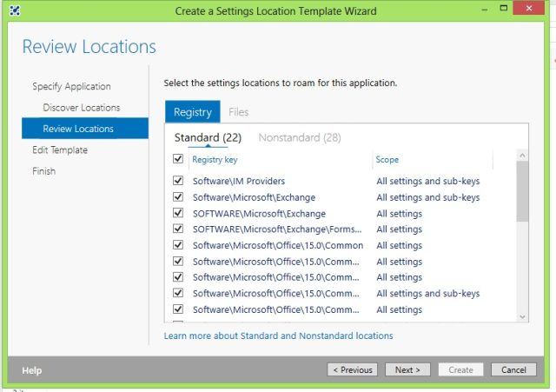Uncheck Software\Microsoft\Office\15.0\Common checkbox
Screen dimensions: 556x392
178,245
